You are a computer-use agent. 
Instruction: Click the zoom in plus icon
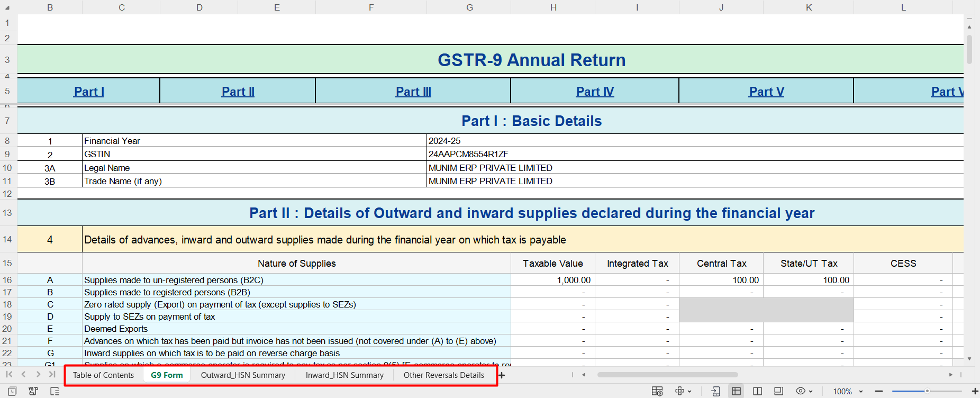pos(975,391)
